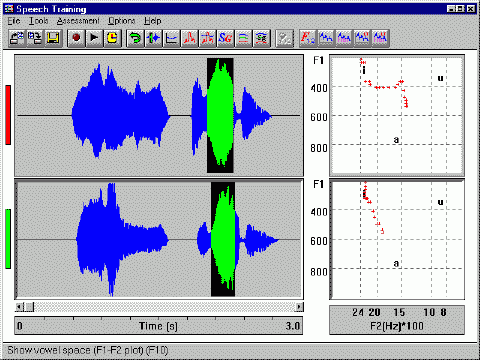The height and width of the screenshot is (360, 480).
Task: Click the status bar vowel space text
Action: click(x=88, y=350)
